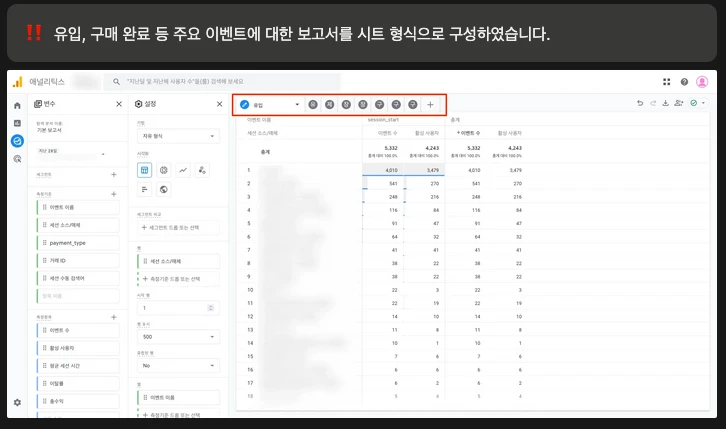The width and height of the screenshot is (726, 429).
Task: Click total 5,332 under session_start
Action: pyautogui.click(x=391, y=148)
